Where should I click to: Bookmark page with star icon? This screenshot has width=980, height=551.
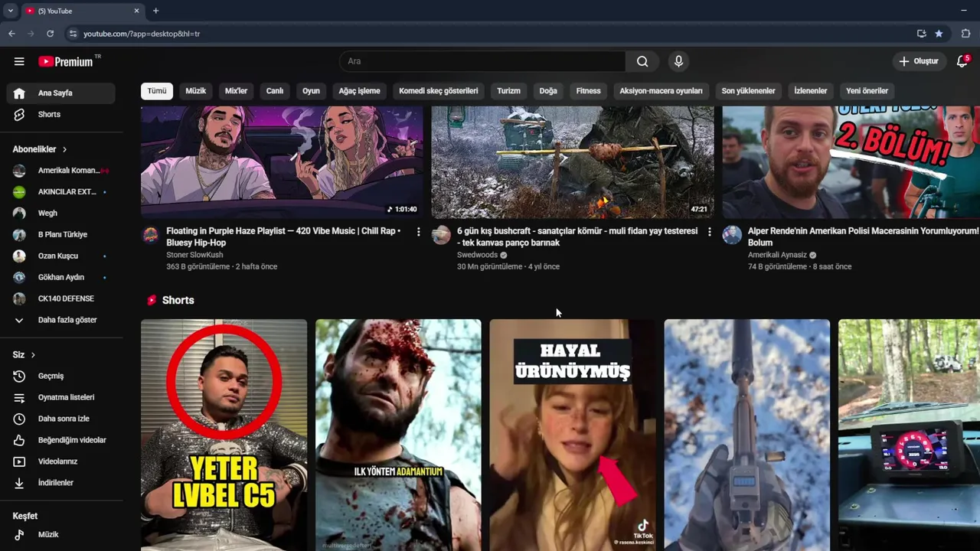[939, 34]
